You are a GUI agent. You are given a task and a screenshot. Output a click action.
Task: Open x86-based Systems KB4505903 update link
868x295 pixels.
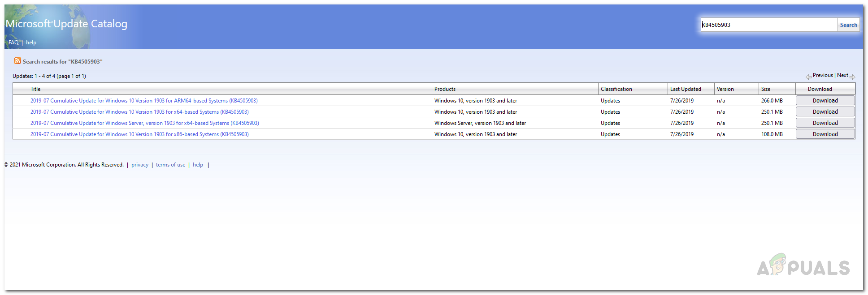[139, 134]
